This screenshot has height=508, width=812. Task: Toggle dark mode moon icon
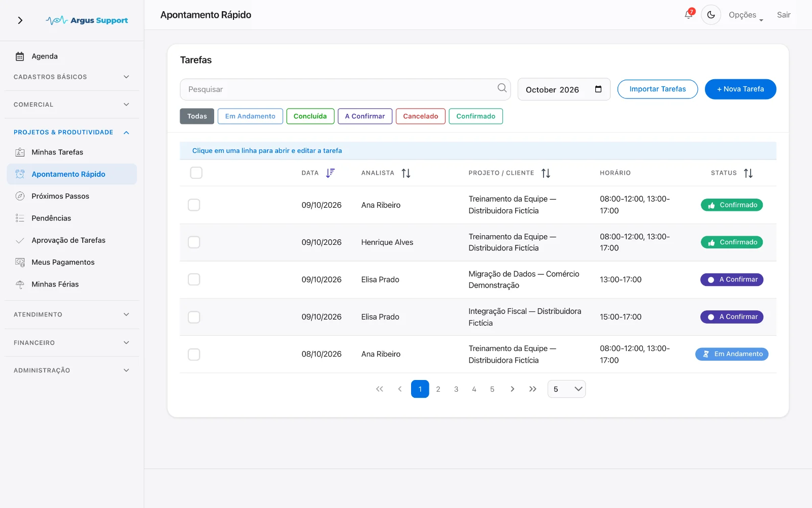pyautogui.click(x=711, y=15)
